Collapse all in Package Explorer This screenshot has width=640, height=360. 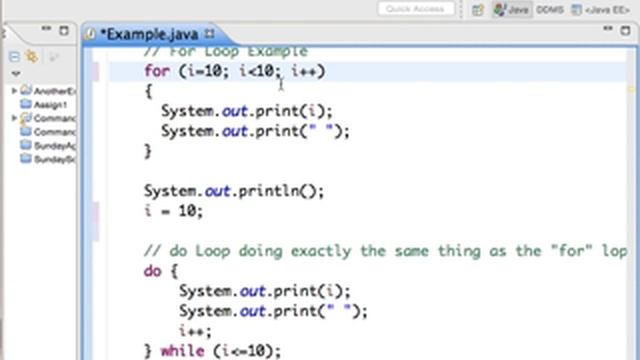(x=14, y=56)
